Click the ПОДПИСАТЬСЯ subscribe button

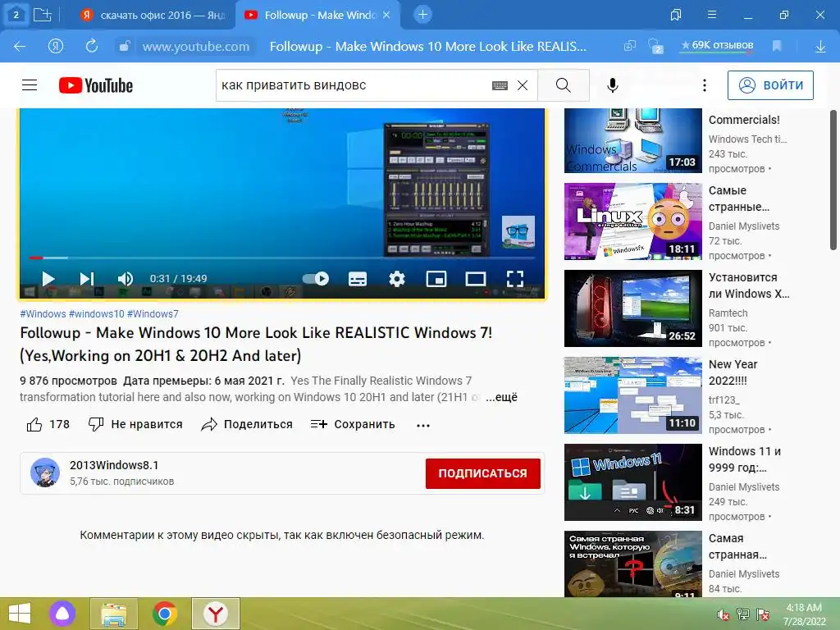point(482,473)
